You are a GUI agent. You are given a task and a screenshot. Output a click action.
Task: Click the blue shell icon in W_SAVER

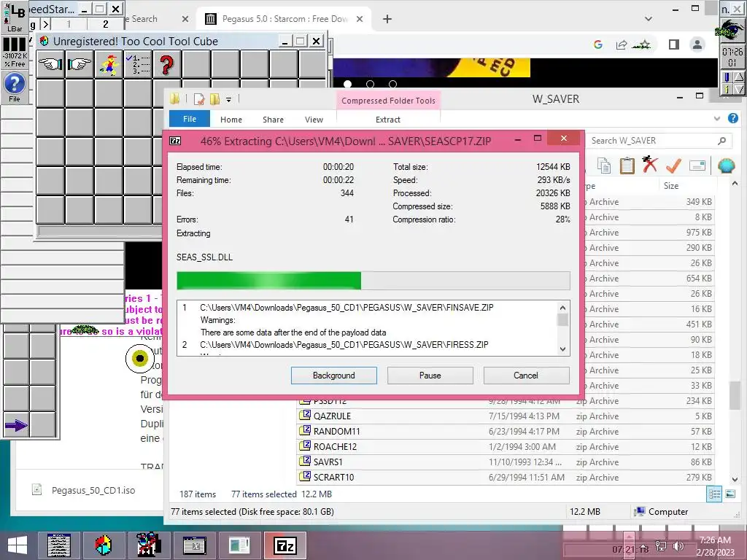pos(726,166)
